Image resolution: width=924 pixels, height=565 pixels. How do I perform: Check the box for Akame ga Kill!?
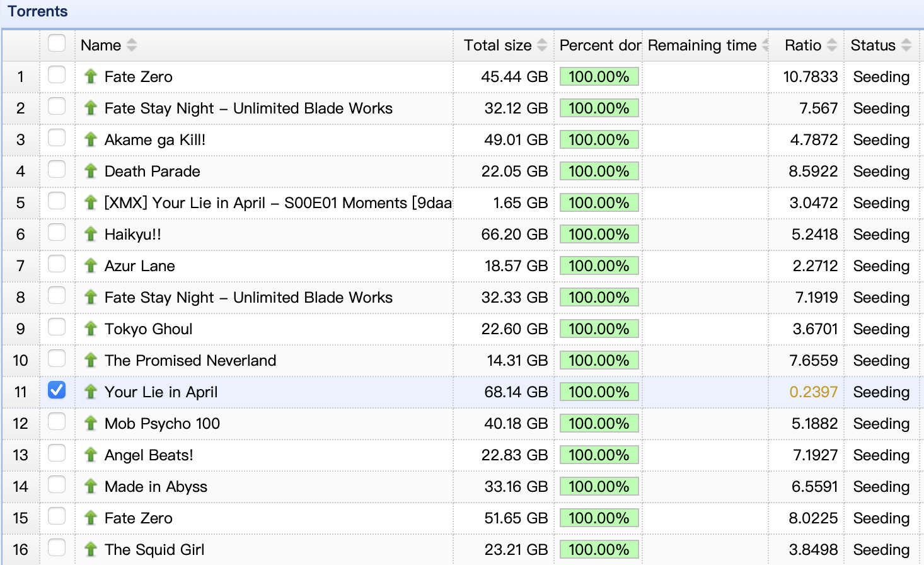57,137
